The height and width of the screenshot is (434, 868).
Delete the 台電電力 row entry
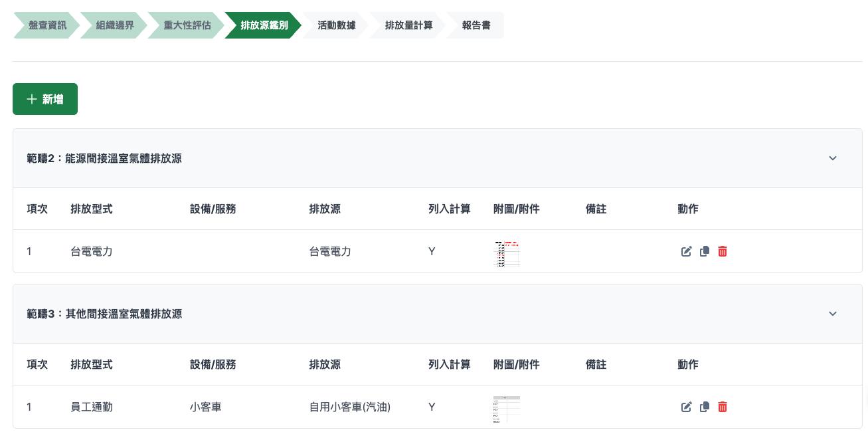723,251
